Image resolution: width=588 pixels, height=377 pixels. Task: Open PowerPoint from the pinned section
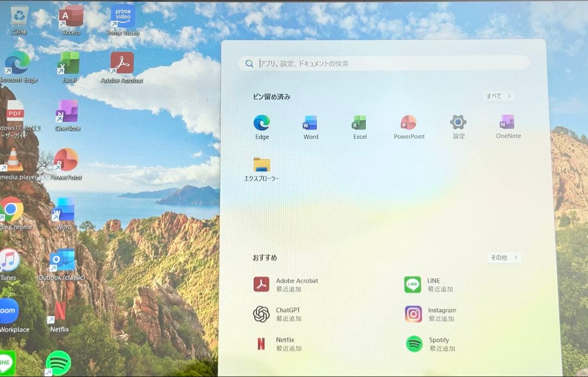pos(408,127)
